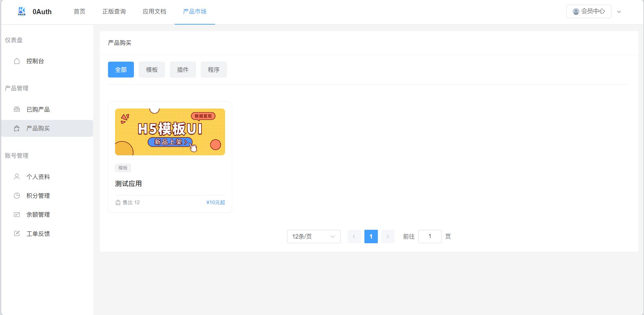
Task: Open 首页 in the top navigation
Action: tap(79, 11)
